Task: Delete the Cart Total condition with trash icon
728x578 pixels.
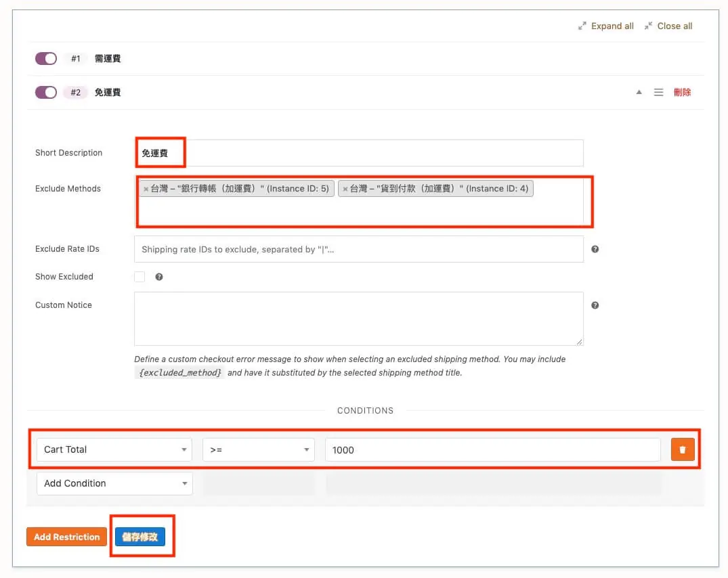Action: [683, 449]
